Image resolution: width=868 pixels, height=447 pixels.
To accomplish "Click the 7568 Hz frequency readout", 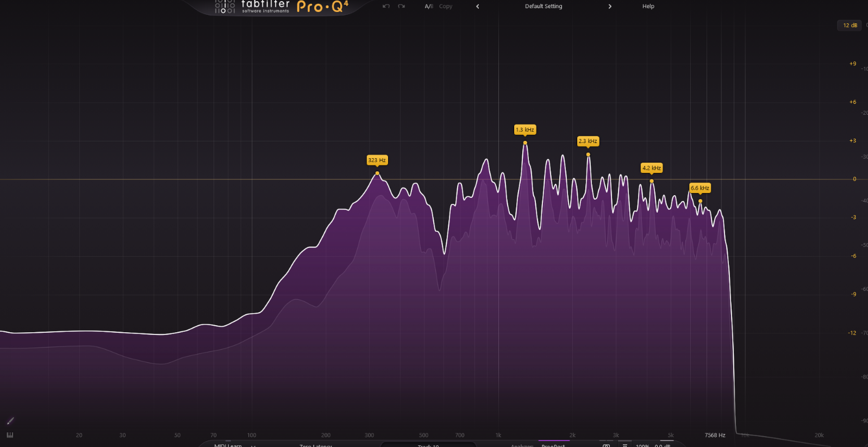I will tap(715, 435).
